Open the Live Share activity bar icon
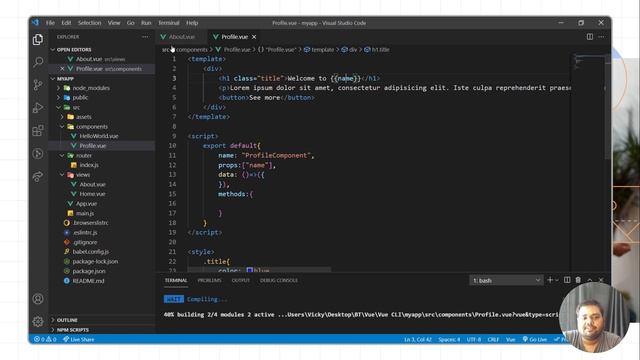Viewport: 640px width, 360px height. tap(38, 176)
